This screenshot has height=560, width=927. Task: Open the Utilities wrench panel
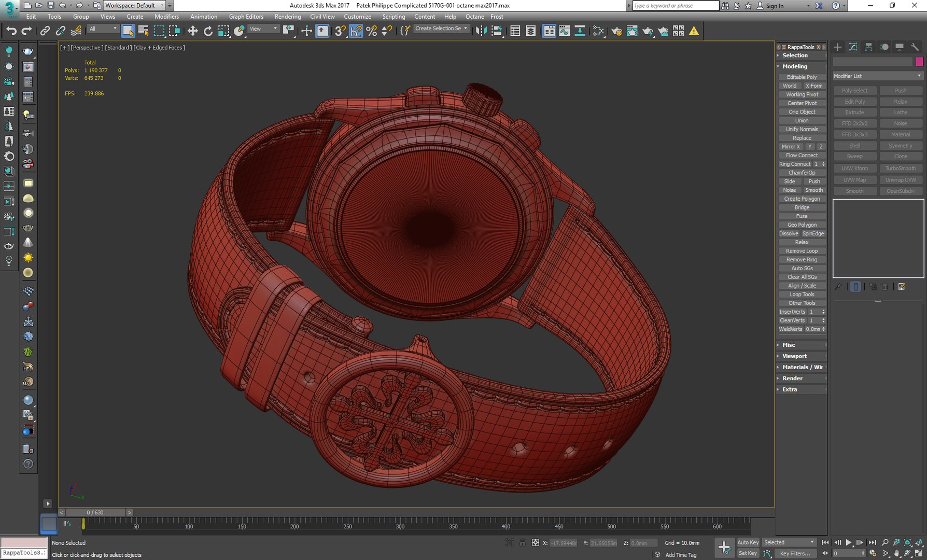click(x=915, y=47)
